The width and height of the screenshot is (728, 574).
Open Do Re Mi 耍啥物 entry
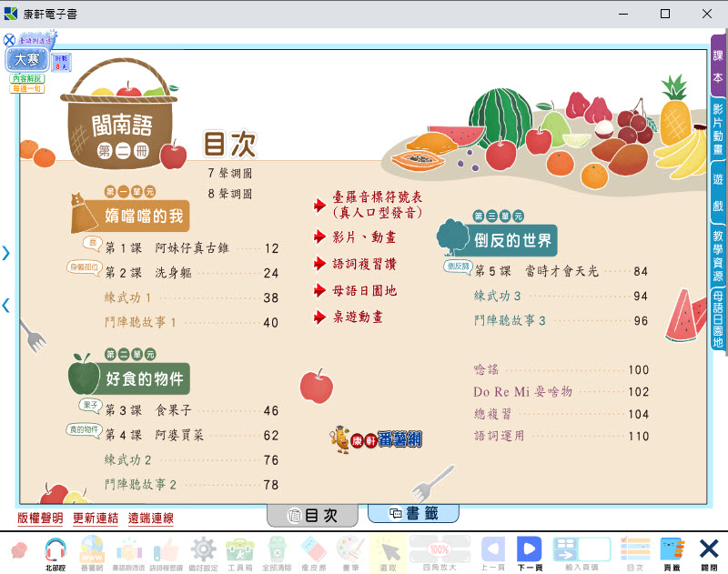[561, 392]
